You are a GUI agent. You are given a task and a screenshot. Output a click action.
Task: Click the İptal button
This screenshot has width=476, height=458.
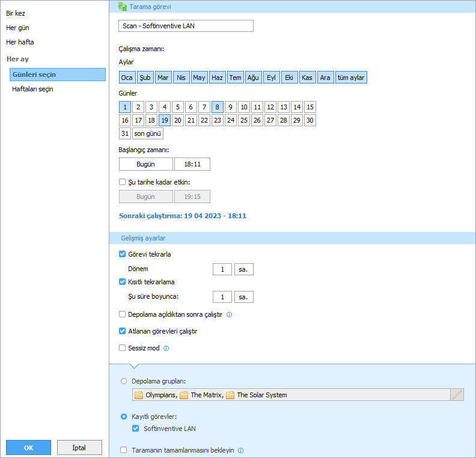pyautogui.click(x=79, y=448)
